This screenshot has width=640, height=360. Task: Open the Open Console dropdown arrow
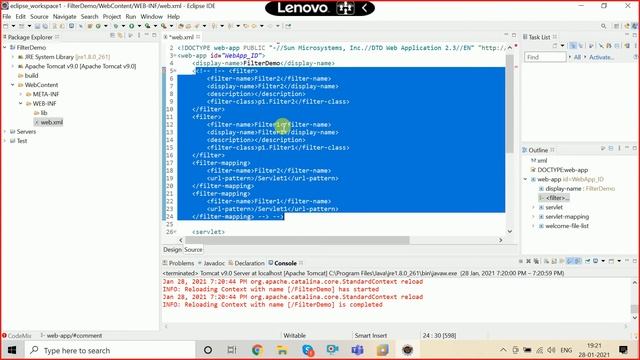[x=619, y=261]
